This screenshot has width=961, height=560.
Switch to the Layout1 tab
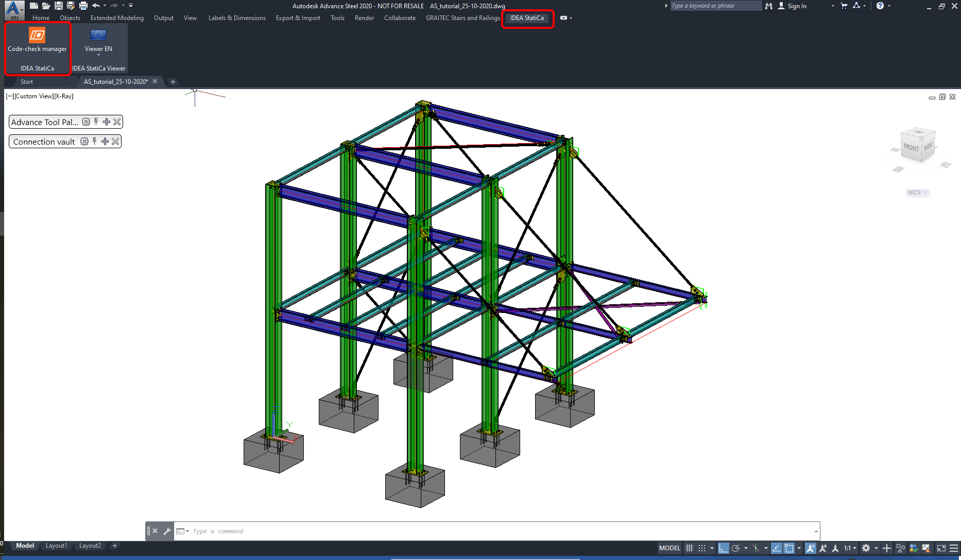pos(56,546)
